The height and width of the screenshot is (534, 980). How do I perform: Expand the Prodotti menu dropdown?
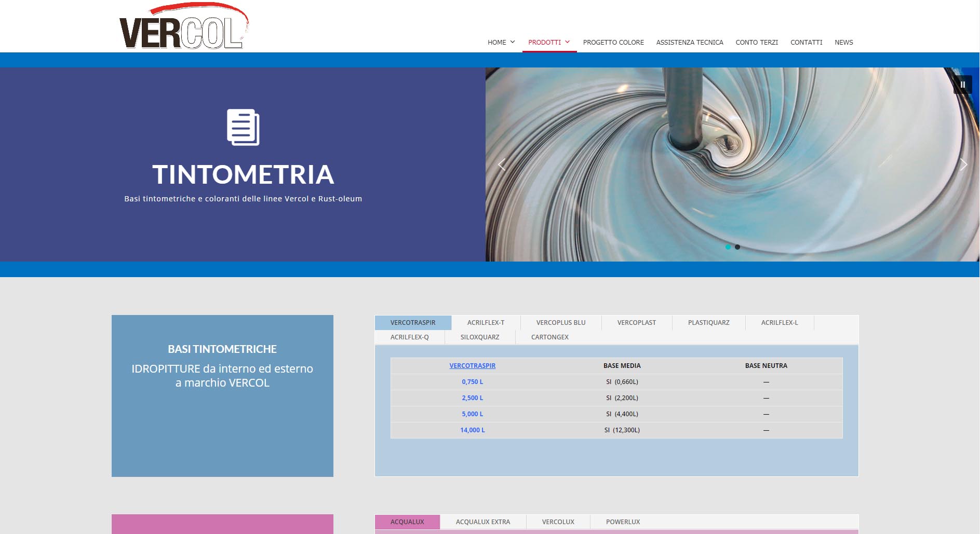[x=549, y=43]
